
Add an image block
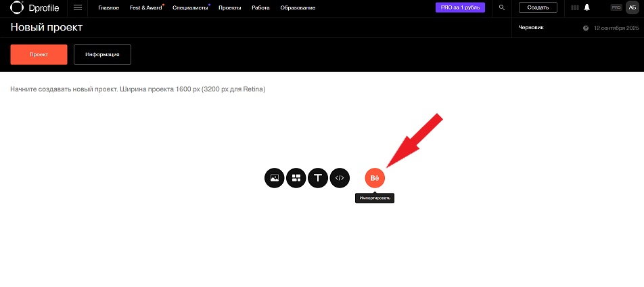pyautogui.click(x=275, y=178)
